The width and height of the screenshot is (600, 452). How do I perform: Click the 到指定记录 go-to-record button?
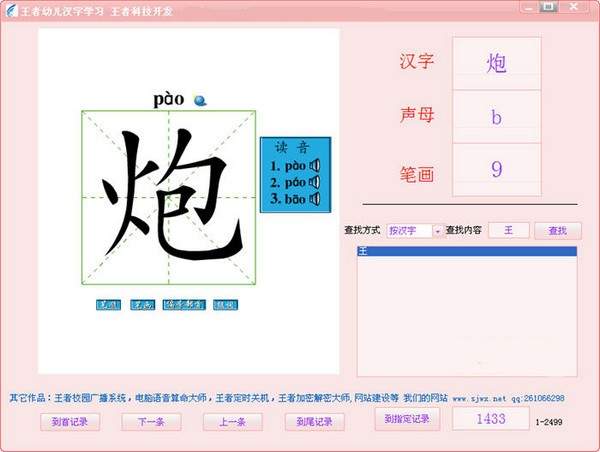[x=407, y=419]
